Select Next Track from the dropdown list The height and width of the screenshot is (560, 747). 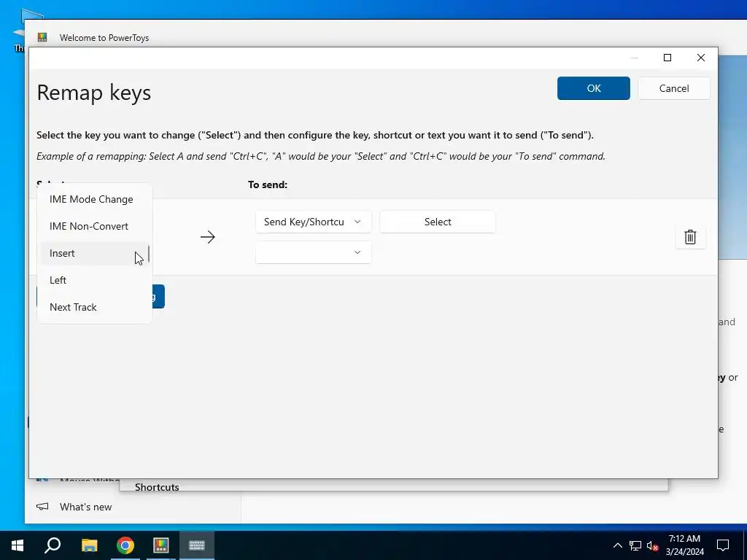[x=94, y=307]
